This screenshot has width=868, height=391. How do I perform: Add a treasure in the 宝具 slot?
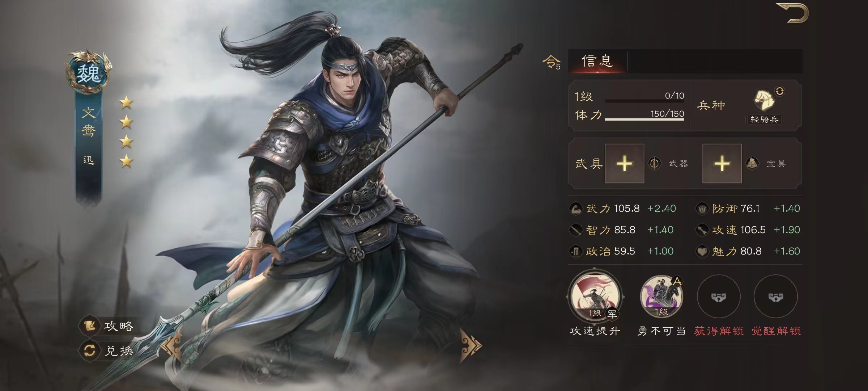click(722, 164)
